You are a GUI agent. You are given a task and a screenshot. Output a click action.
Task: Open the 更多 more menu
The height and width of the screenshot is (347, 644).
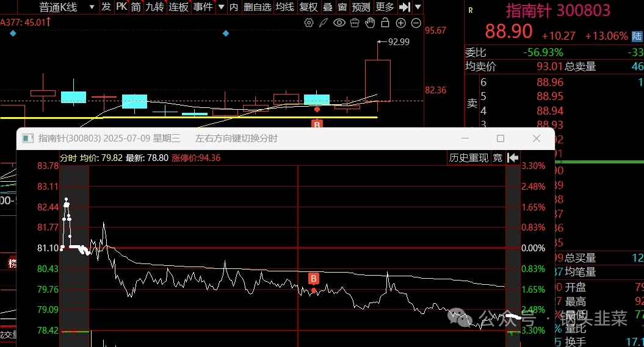coord(385,7)
